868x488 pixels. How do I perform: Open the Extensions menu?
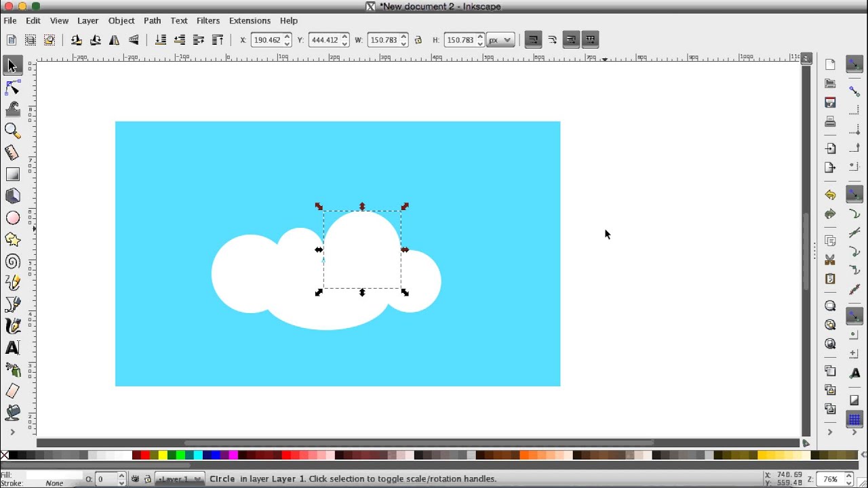[250, 20]
